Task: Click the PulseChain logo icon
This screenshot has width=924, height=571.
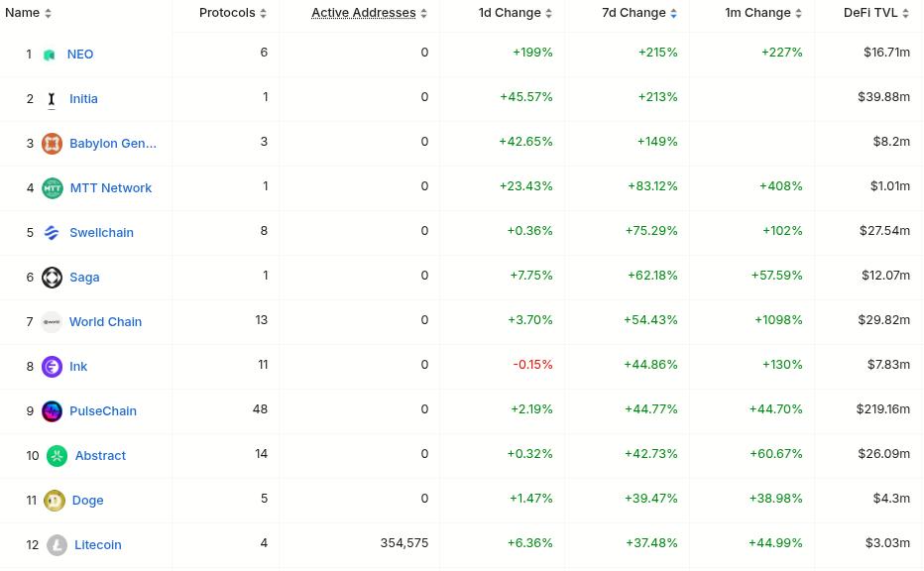Action: (x=52, y=411)
